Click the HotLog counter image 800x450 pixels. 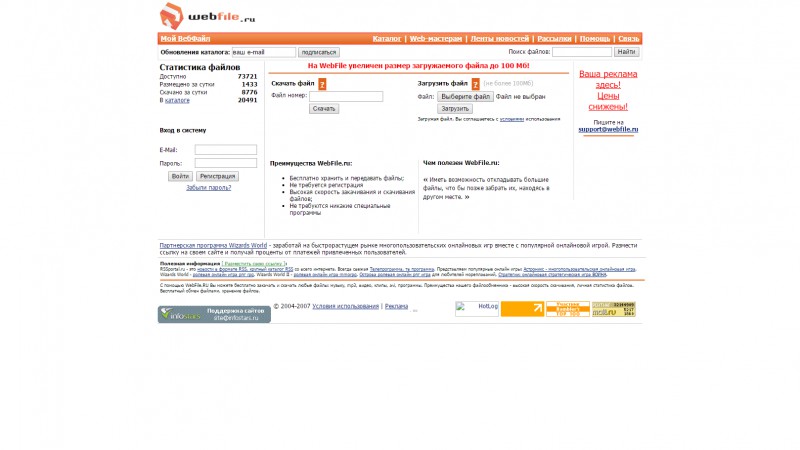[x=477, y=309]
